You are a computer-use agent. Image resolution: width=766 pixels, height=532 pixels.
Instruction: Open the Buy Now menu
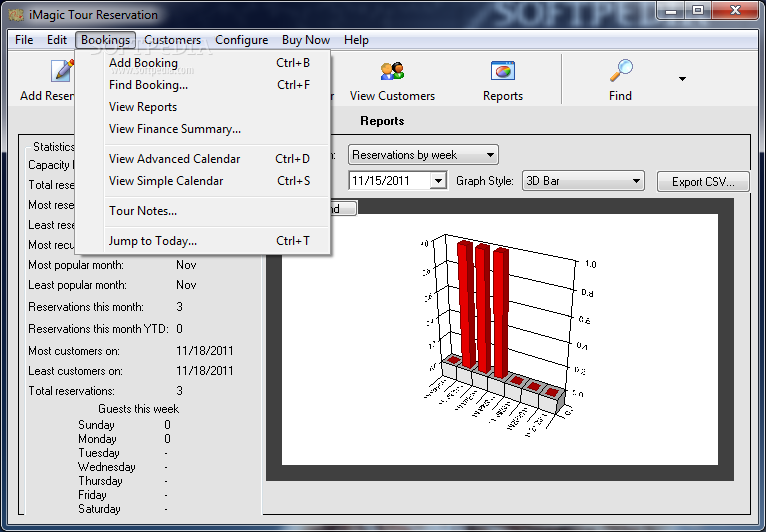pyautogui.click(x=306, y=40)
